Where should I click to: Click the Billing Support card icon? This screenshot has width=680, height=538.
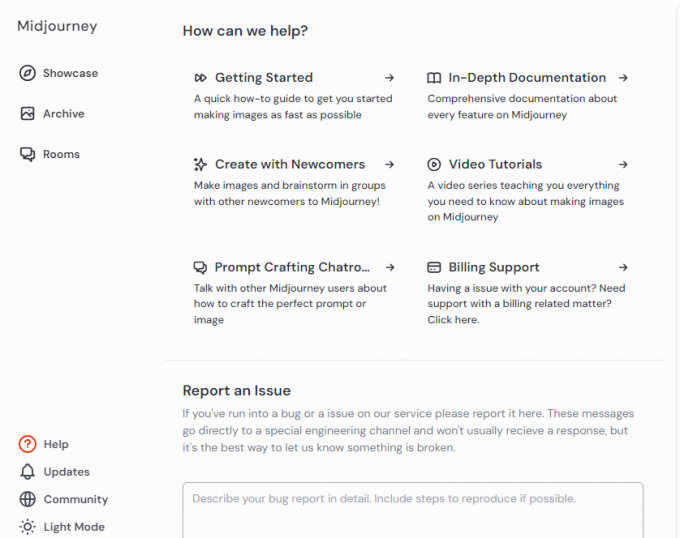point(434,267)
